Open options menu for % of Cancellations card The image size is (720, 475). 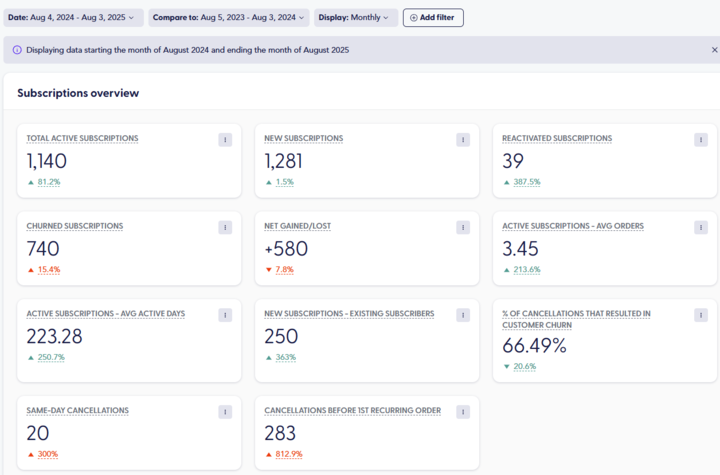701,315
